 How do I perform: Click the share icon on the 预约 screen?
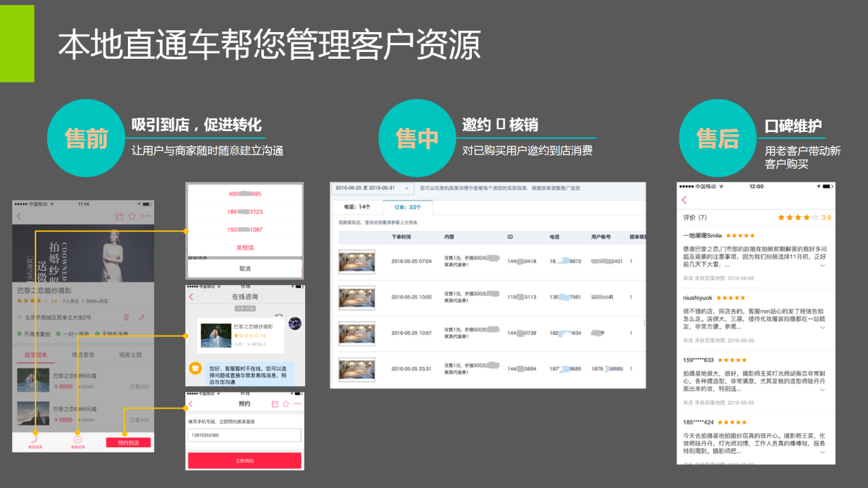tap(275, 404)
